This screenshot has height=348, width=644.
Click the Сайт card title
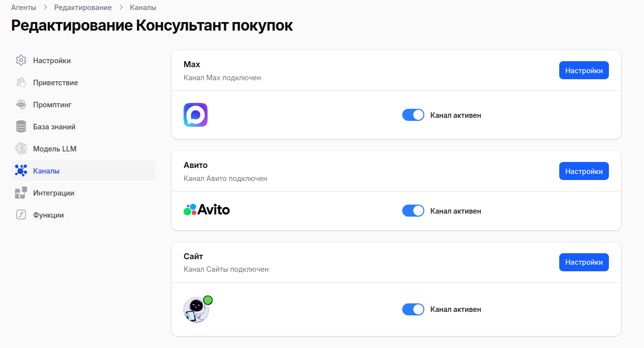193,257
